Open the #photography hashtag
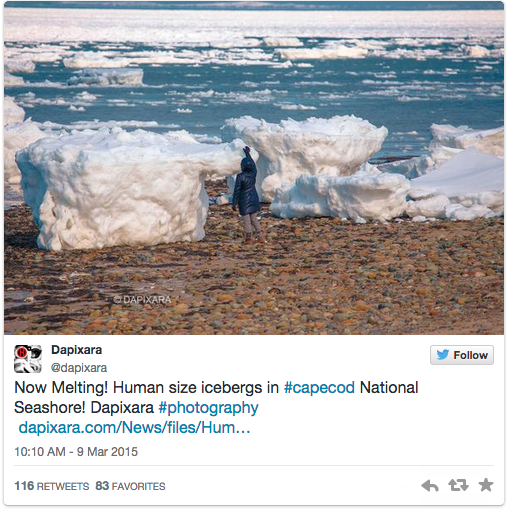508x510 pixels. coord(208,407)
